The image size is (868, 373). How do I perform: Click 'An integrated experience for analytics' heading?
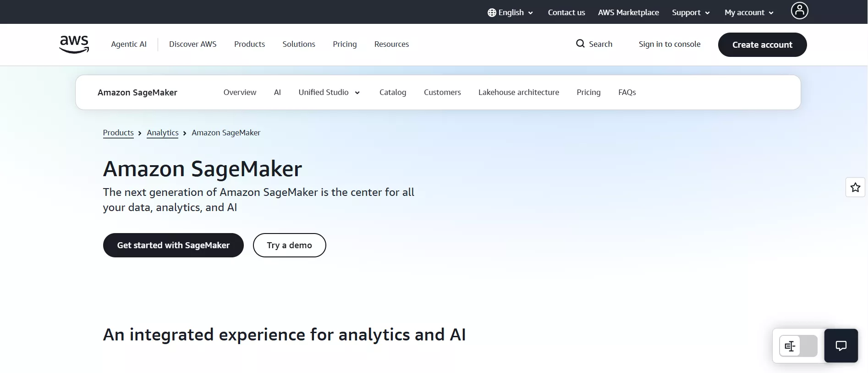coord(284,334)
